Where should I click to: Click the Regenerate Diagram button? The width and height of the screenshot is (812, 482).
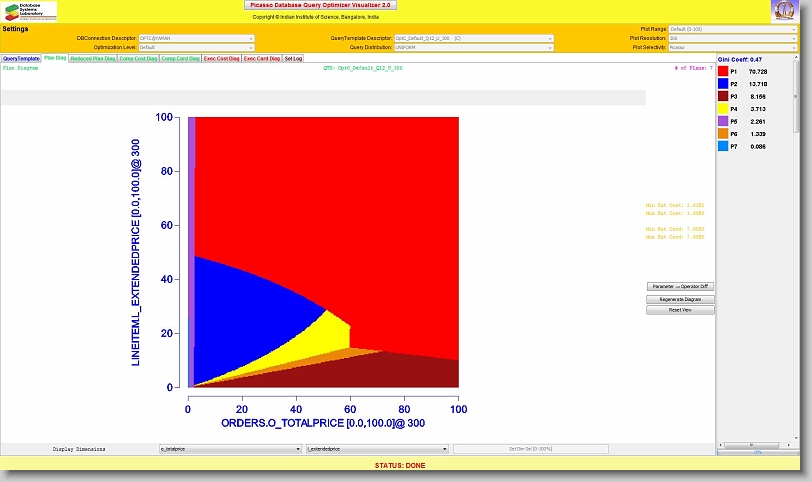tap(680, 299)
